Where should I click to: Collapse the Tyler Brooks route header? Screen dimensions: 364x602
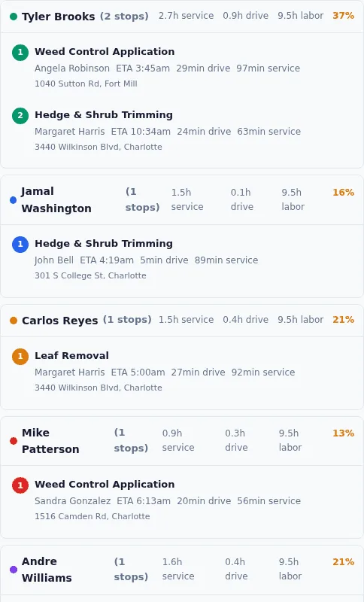pos(182,17)
